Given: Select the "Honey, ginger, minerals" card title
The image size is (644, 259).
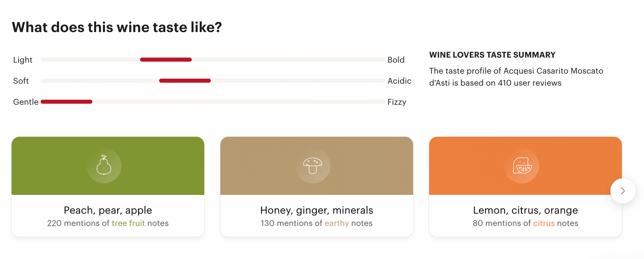Looking at the screenshot, I should pyautogui.click(x=316, y=210).
